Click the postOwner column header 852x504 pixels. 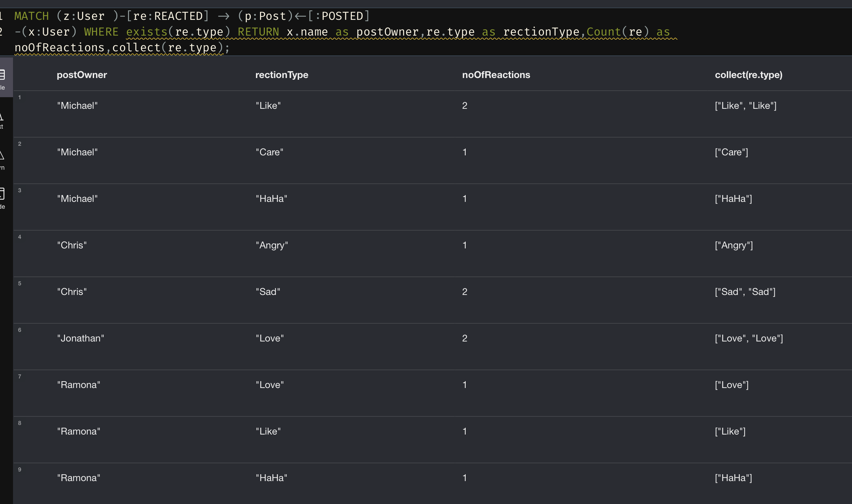point(82,75)
